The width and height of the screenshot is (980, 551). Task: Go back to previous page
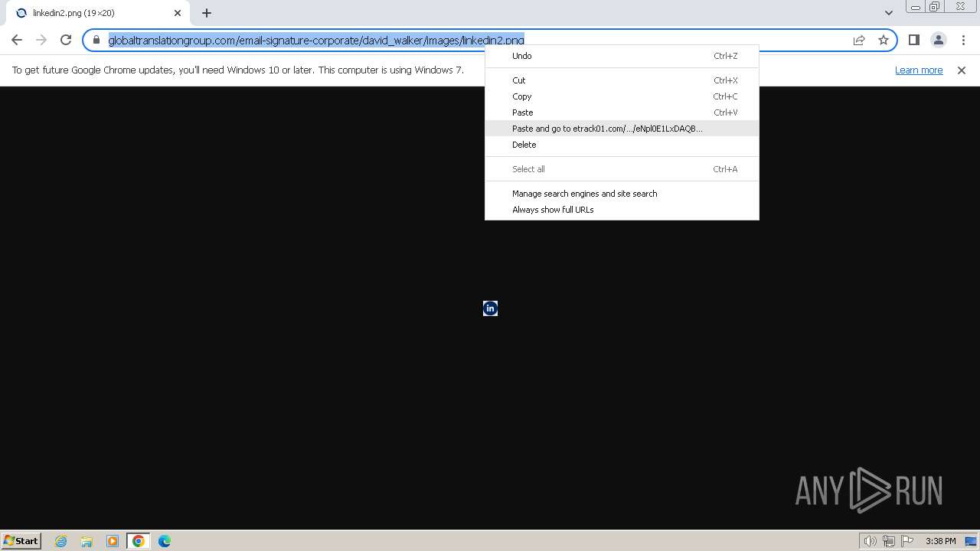[x=17, y=40]
